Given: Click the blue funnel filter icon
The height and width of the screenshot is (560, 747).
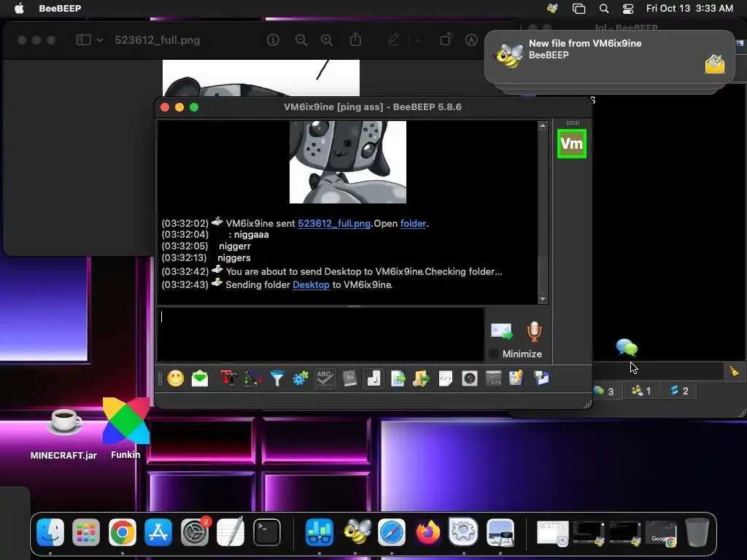Looking at the screenshot, I should click(276, 378).
